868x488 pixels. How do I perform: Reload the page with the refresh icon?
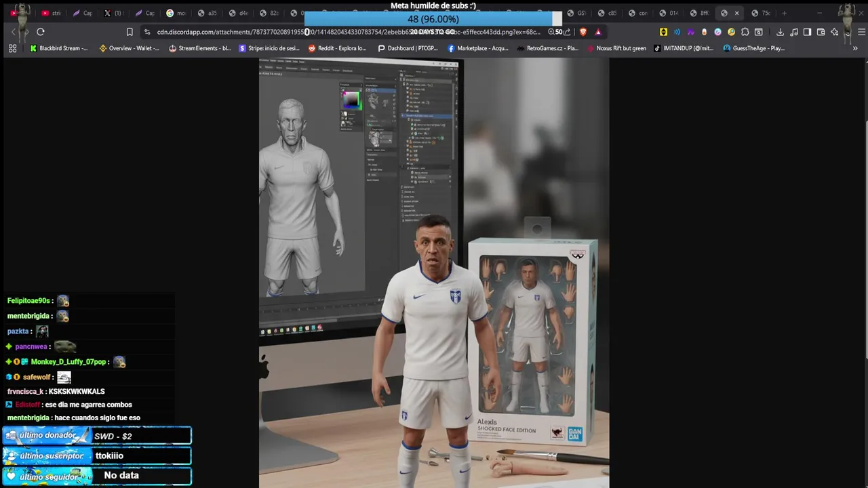click(41, 32)
